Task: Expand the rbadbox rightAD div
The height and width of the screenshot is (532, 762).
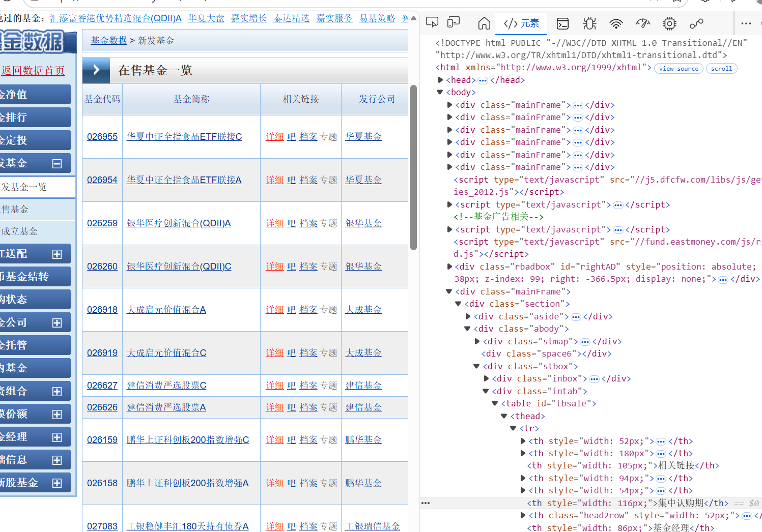Action: coord(449,267)
